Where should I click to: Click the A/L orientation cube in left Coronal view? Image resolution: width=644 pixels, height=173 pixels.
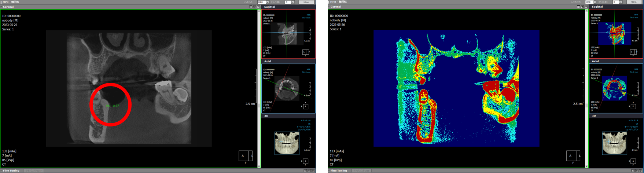point(245,156)
